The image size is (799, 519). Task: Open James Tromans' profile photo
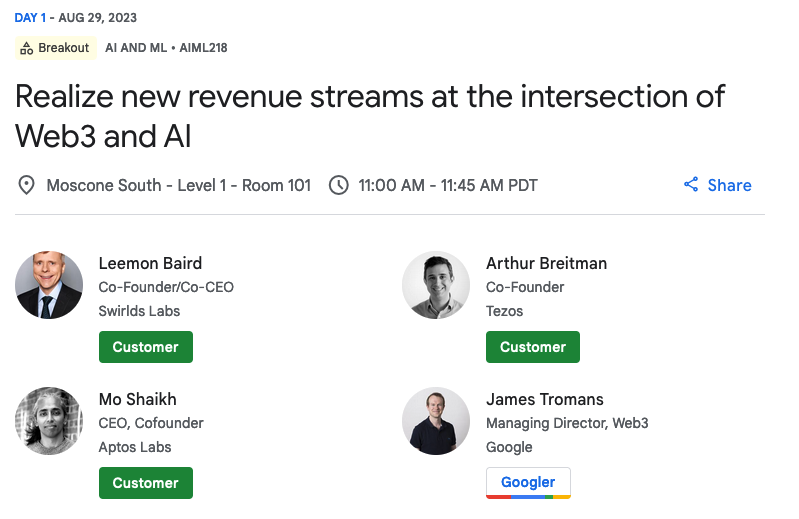pyautogui.click(x=436, y=421)
